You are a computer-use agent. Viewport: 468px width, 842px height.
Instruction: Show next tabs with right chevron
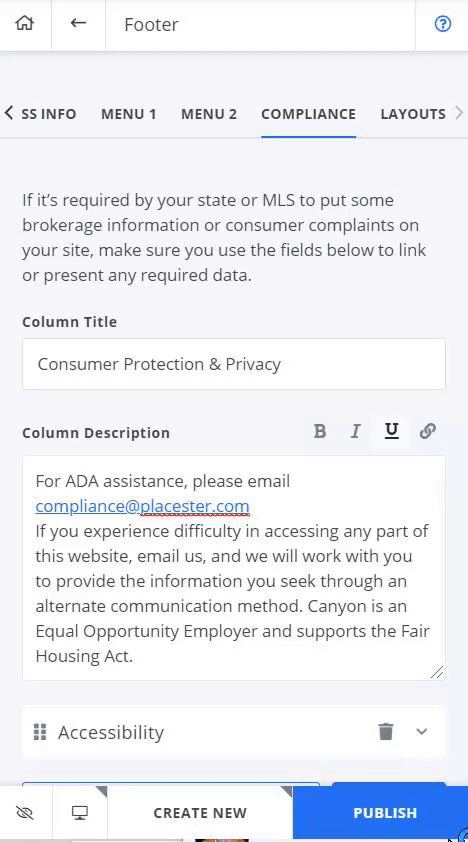[459, 113]
